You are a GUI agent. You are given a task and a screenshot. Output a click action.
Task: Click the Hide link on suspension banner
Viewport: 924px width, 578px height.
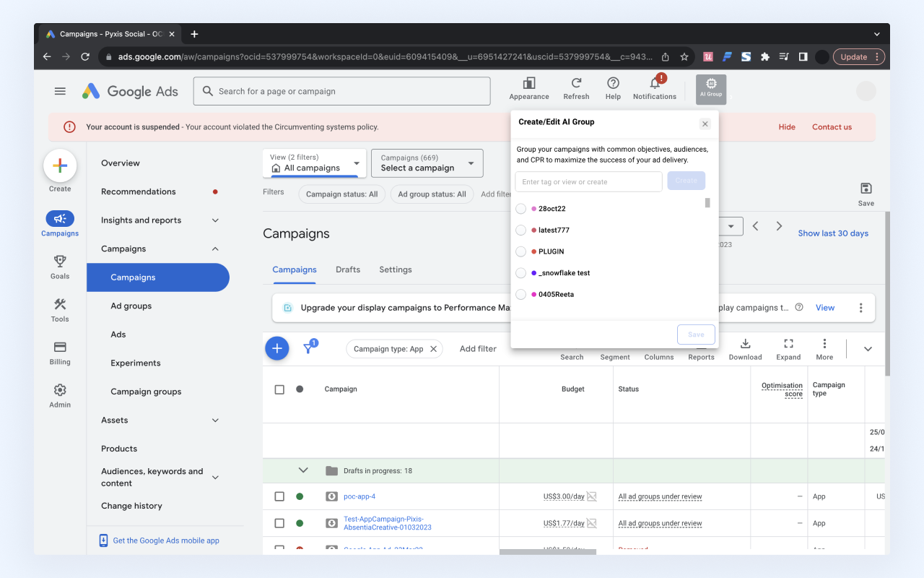[x=787, y=127]
